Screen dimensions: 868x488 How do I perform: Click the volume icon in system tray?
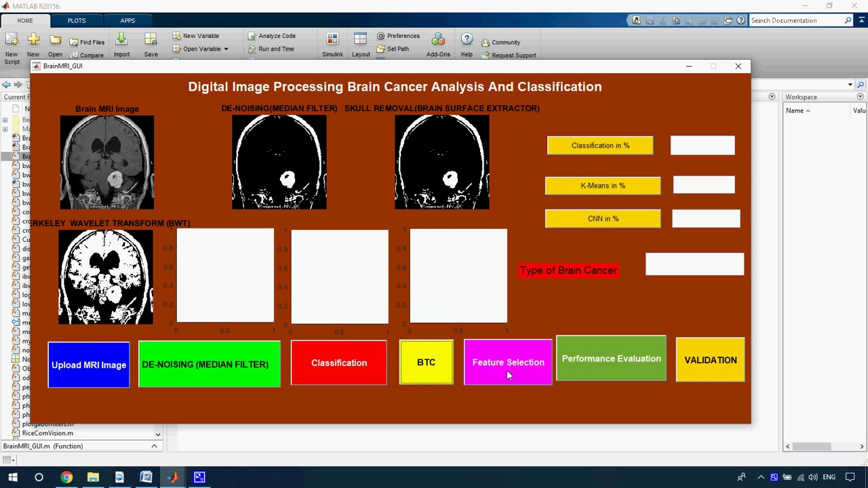(x=813, y=477)
